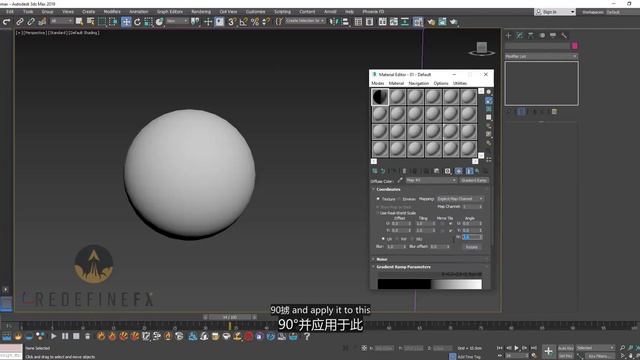
Task: Click the Rendered Frame Window icon
Action: (x=442, y=22)
